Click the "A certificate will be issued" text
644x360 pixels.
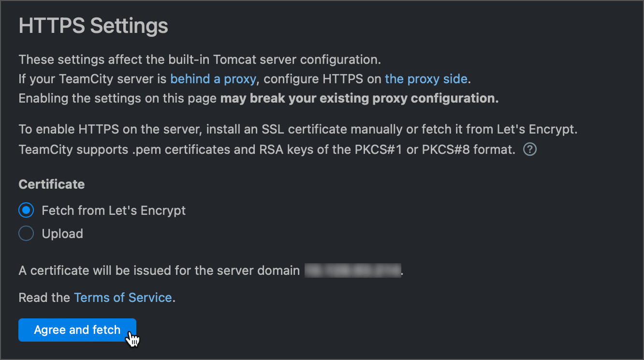point(159,270)
